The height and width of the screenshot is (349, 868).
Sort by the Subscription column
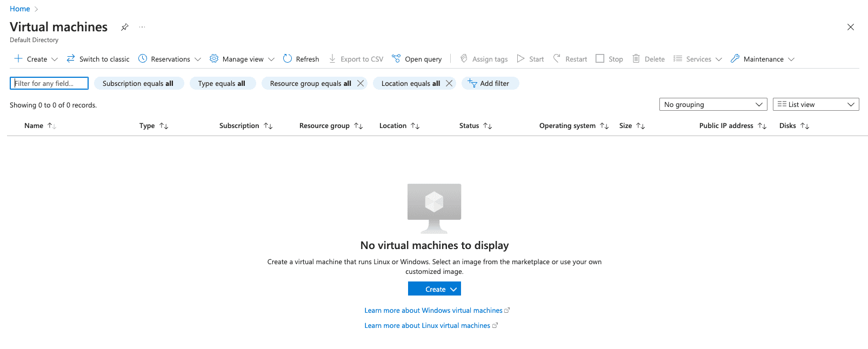[246, 125]
